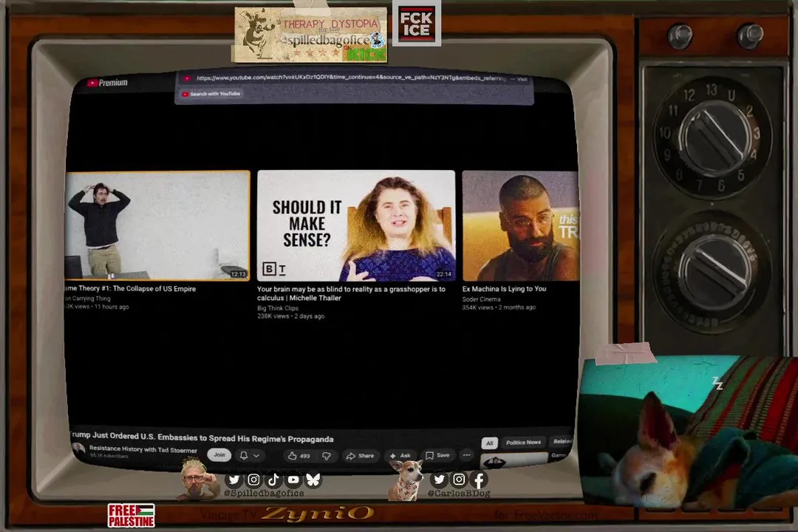Click the small dog avatar beside CarlosBDog icons
This screenshot has height=532, width=798.
pos(406,480)
